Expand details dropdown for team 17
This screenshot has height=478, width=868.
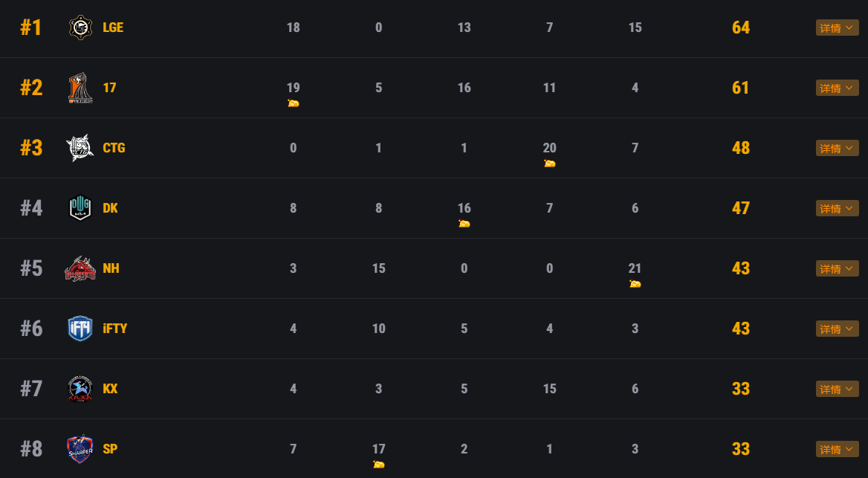pyautogui.click(x=837, y=88)
